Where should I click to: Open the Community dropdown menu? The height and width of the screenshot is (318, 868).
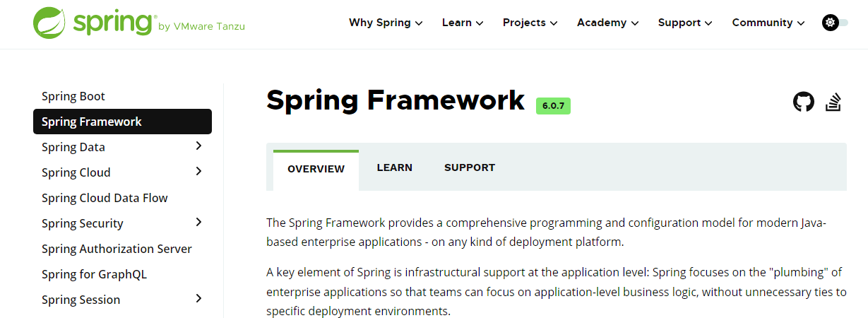coord(768,23)
